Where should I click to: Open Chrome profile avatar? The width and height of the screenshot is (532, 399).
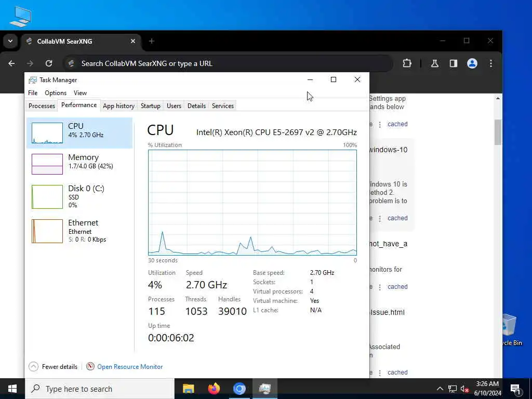pyautogui.click(x=472, y=63)
